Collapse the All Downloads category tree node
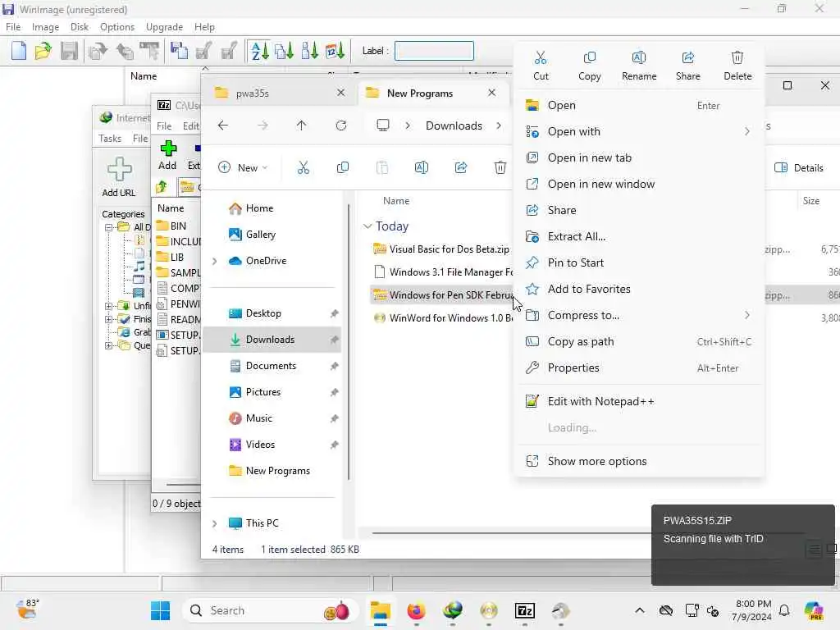The width and height of the screenshot is (840, 630). 109,227
